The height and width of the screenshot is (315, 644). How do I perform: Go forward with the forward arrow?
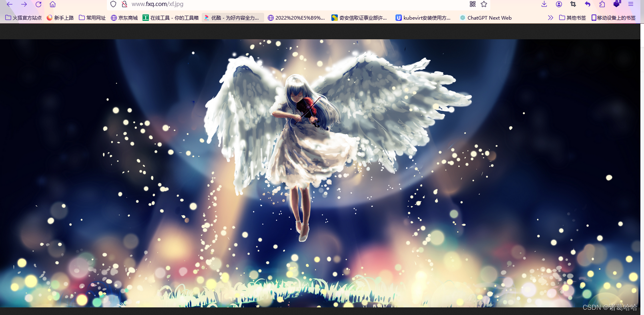24,4
